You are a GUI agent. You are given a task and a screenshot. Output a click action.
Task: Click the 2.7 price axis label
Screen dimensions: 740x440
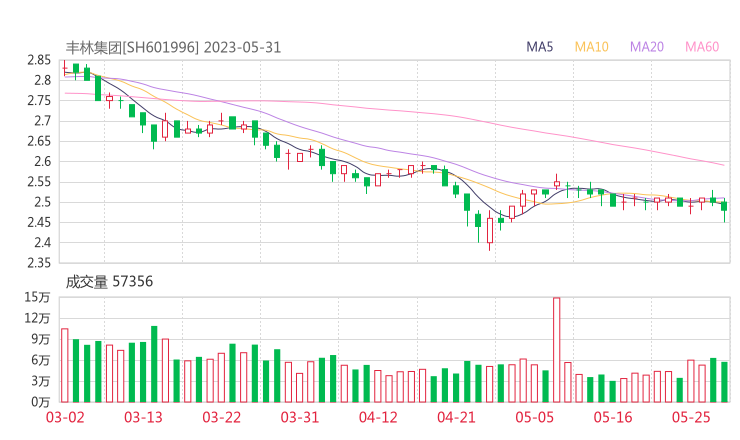point(42,121)
